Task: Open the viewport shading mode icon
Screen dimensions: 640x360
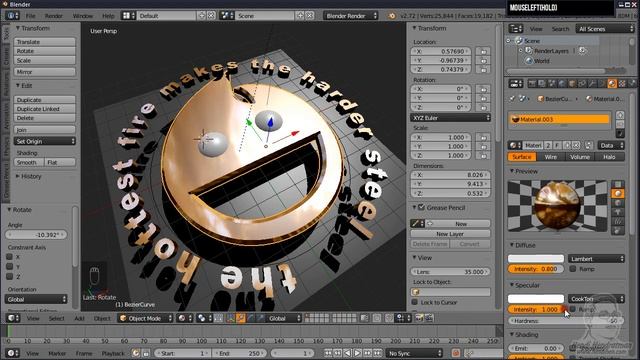Action: [182, 318]
